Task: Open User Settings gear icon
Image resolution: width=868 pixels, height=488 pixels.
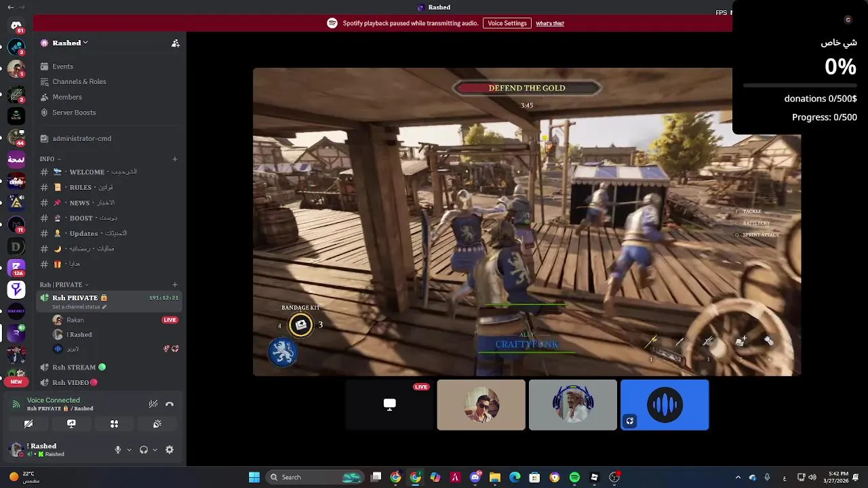Action: point(170,449)
